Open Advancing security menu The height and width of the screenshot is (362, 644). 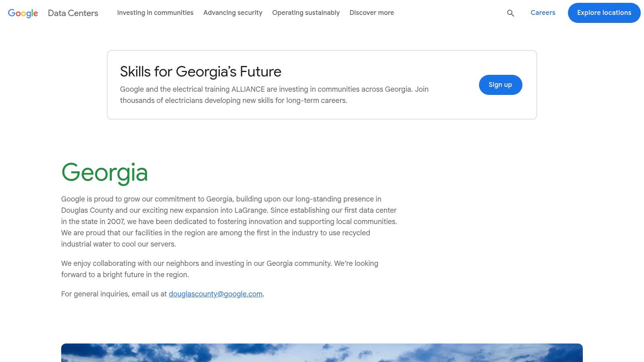(233, 12)
